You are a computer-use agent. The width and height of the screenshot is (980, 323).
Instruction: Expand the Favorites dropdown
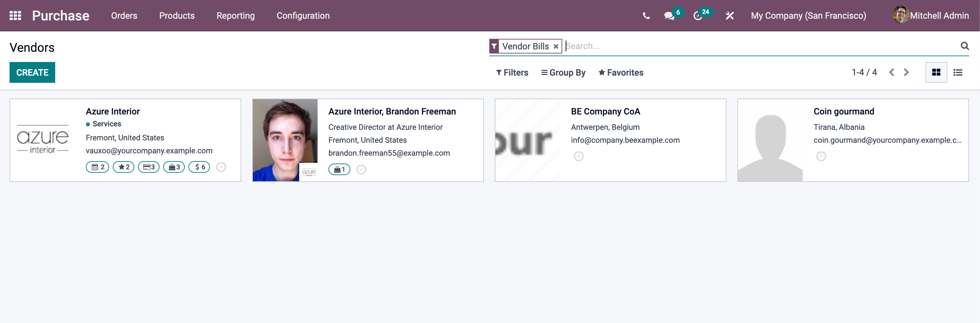pyautogui.click(x=621, y=73)
